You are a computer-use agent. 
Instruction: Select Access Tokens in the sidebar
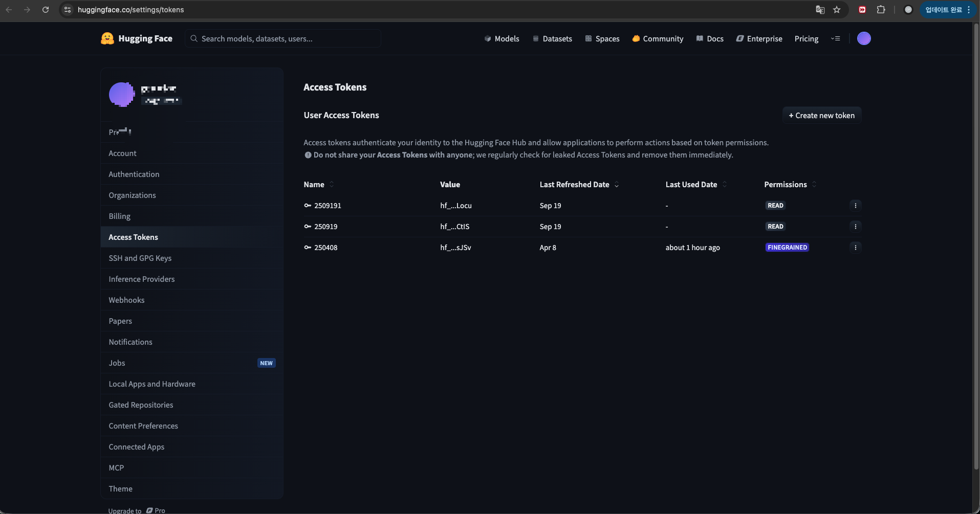(x=192, y=237)
